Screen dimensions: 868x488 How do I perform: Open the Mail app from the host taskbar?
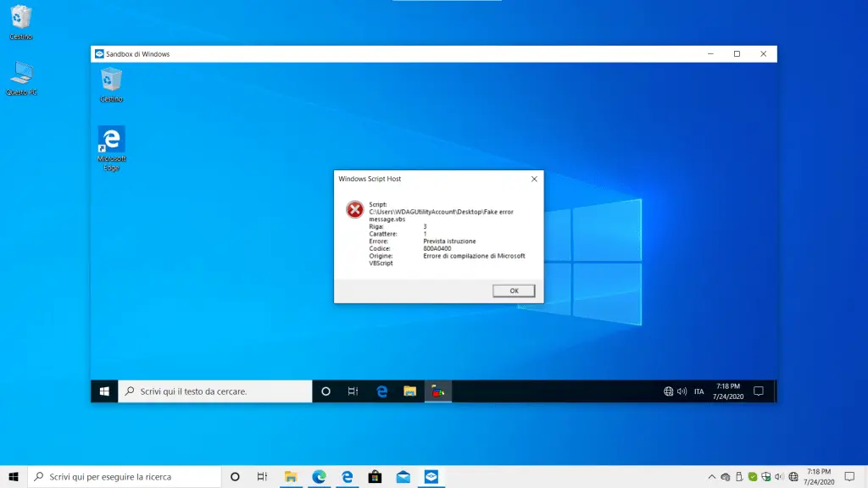click(403, 476)
